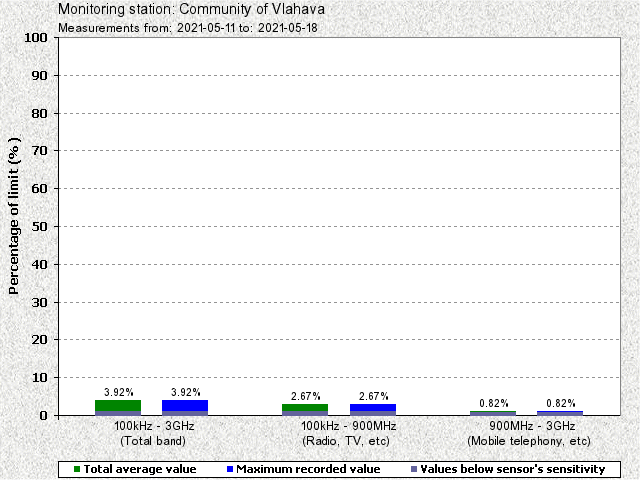
Task: Click the green Total average value legend swatch
Action: 77,469
